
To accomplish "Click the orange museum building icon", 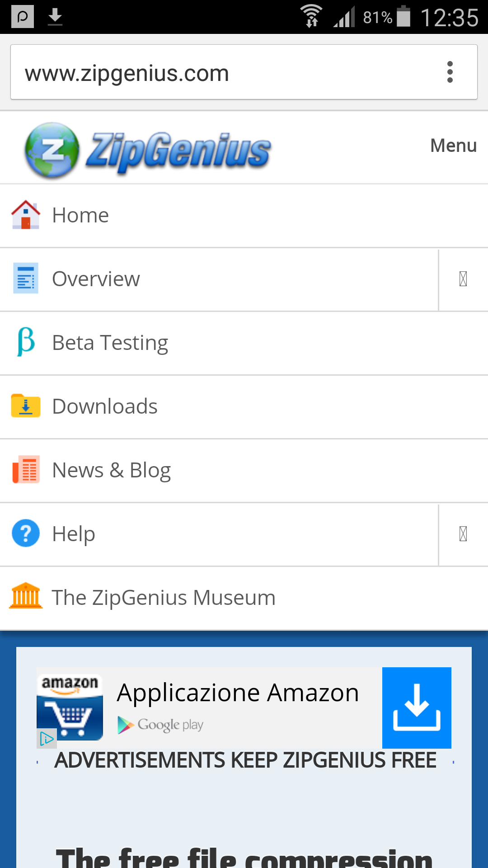I will pyautogui.click(x=26, y=597).
